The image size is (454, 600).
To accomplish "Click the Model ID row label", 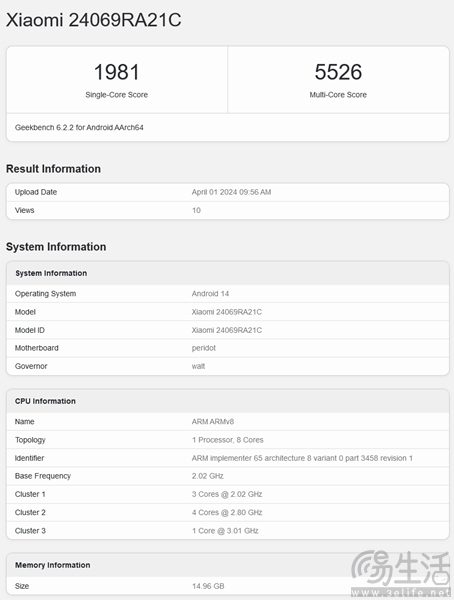I will 29,330.
